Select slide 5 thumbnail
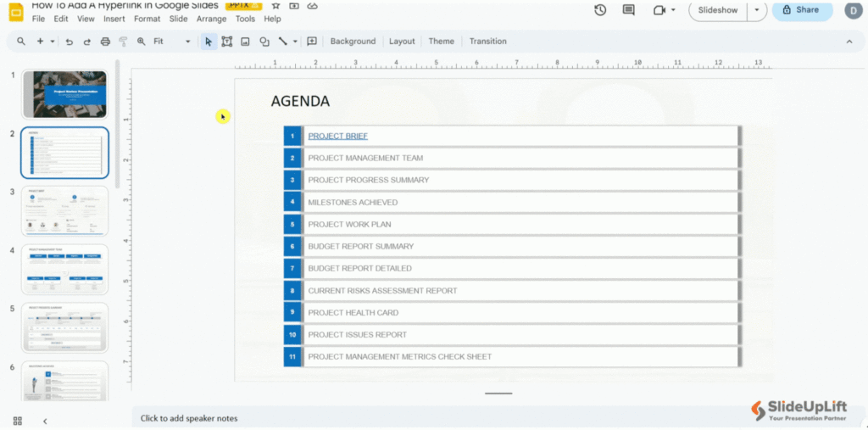This screenshot has height=430, width=868. [x=64, y=327]
